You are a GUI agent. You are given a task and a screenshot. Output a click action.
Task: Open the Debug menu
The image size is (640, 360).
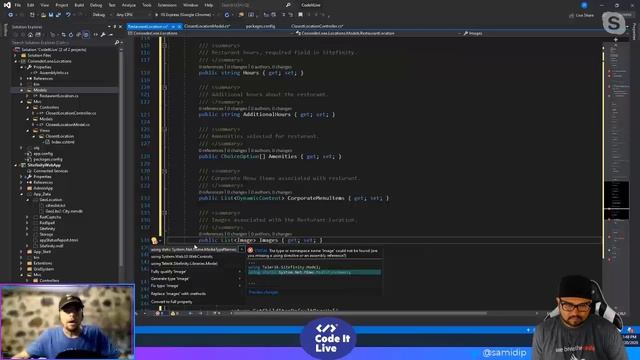pos(96,5)
